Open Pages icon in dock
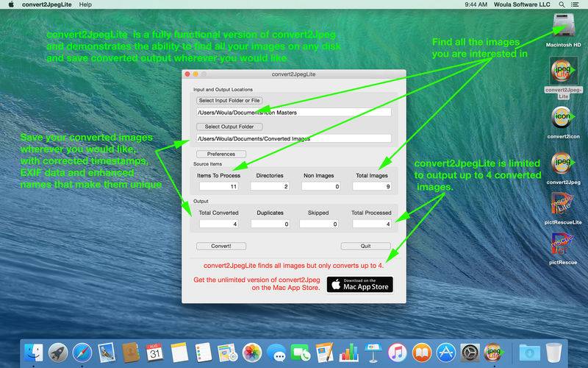Viewport: 588px width, 368px height. coord(324,353)
